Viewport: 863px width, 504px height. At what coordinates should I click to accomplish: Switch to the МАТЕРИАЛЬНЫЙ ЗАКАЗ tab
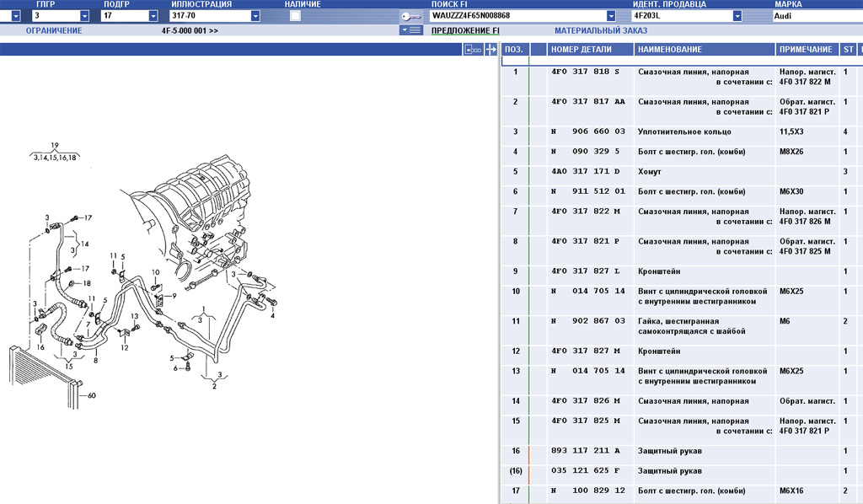click(x=601, y=31)
